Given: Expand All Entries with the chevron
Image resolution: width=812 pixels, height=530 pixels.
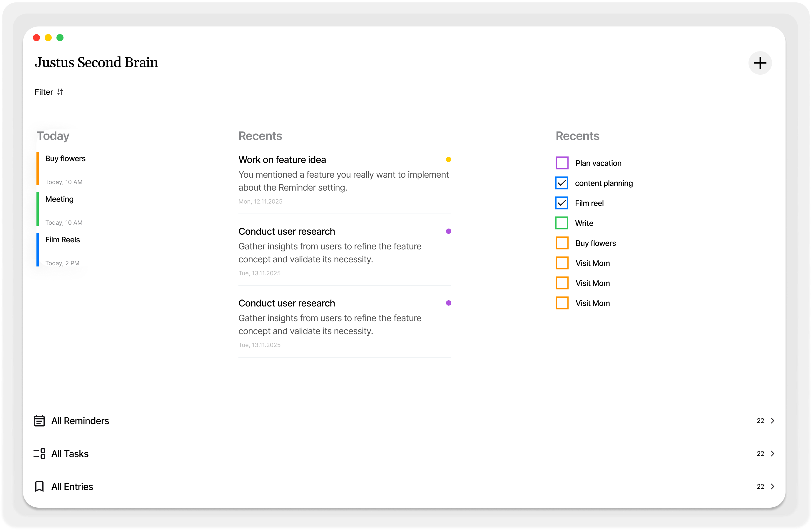Looking at the screenshot, I should tap(772, 486).
